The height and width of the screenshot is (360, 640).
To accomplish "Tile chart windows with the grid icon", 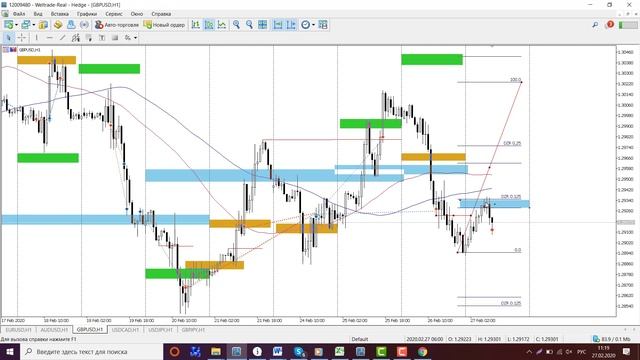I will [x=262, y=25].
